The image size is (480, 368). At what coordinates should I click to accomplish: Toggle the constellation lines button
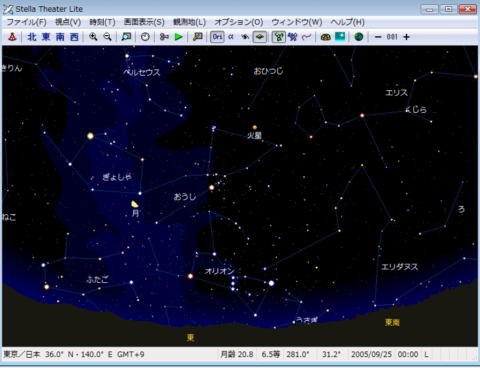pyautogui.click(x=278, y=37)
